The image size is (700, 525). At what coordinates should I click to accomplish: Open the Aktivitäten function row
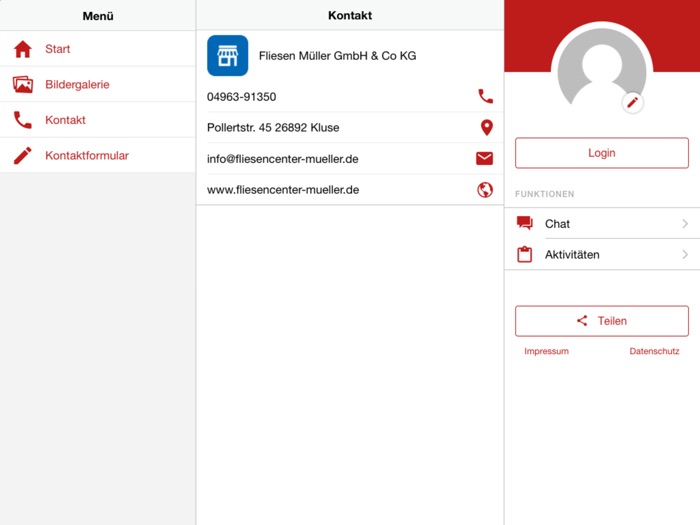(x=602, y=254)
